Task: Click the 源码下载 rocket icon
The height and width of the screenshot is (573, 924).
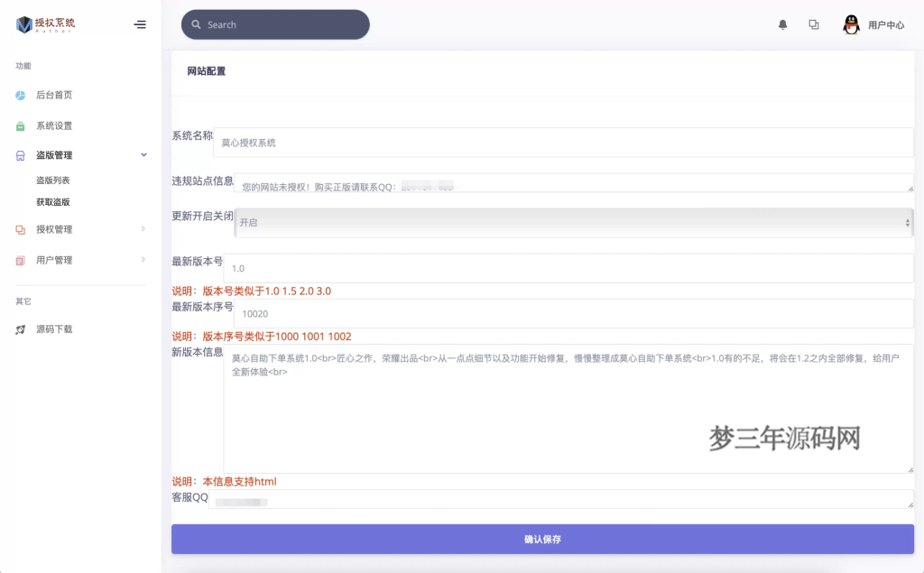Action: point(20,328)
